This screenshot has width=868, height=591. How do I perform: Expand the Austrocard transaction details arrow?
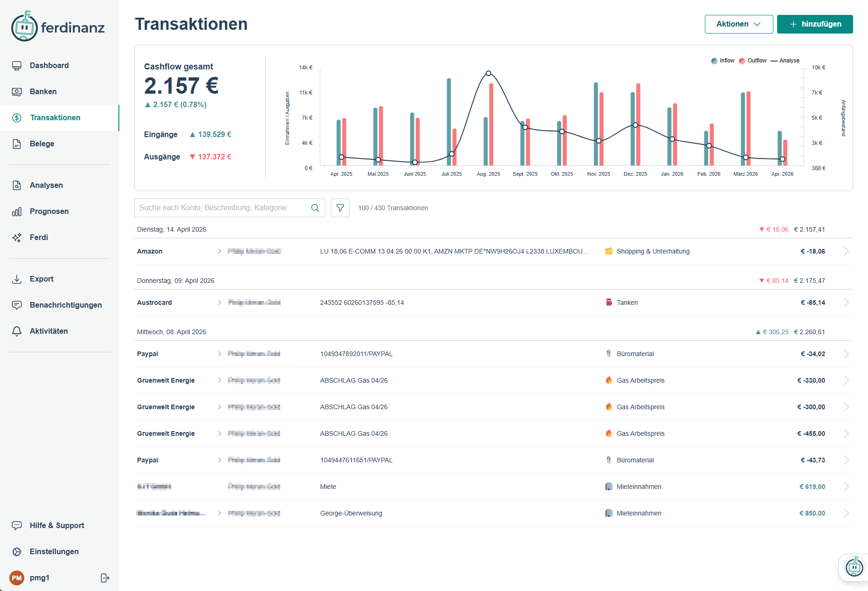tap(846, 302)
